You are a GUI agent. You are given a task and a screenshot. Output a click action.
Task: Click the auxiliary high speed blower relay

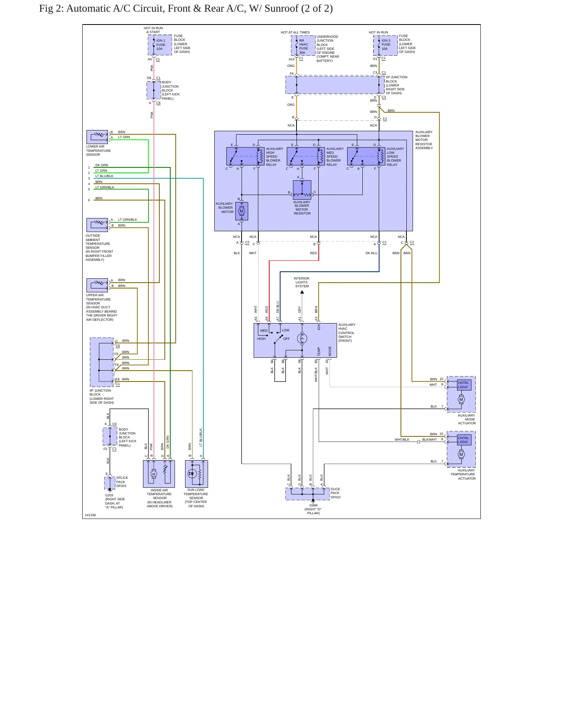pos(245,156)
